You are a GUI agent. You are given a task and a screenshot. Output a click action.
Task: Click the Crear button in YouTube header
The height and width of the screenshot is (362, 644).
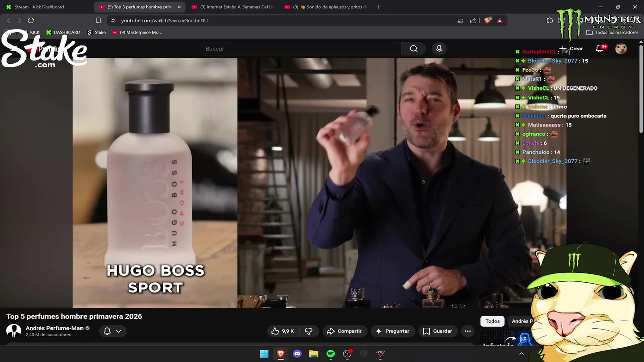[571, 49]
